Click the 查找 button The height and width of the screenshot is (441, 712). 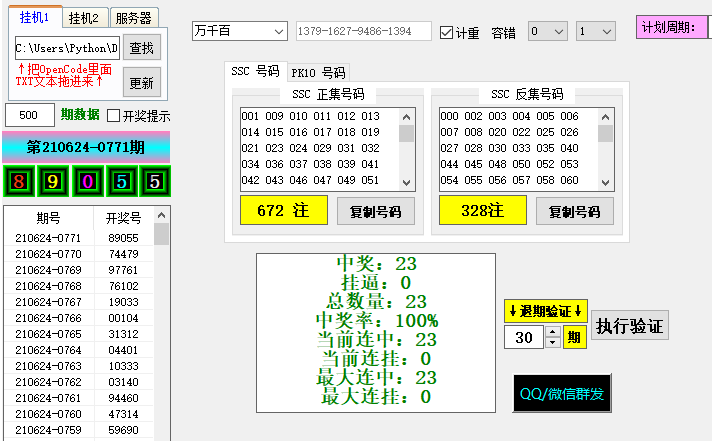142,47
